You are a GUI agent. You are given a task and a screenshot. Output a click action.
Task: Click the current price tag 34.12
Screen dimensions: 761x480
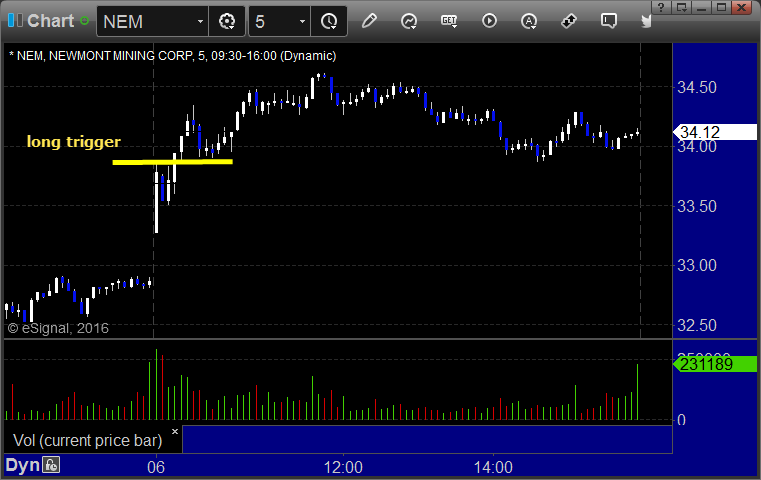coord(714,132)
